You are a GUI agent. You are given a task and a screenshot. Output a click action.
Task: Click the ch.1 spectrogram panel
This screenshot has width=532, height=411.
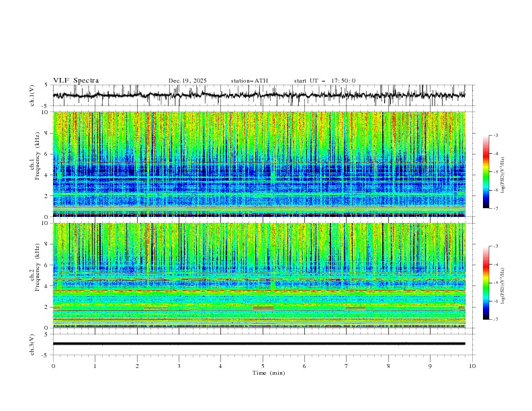(259, 164)
